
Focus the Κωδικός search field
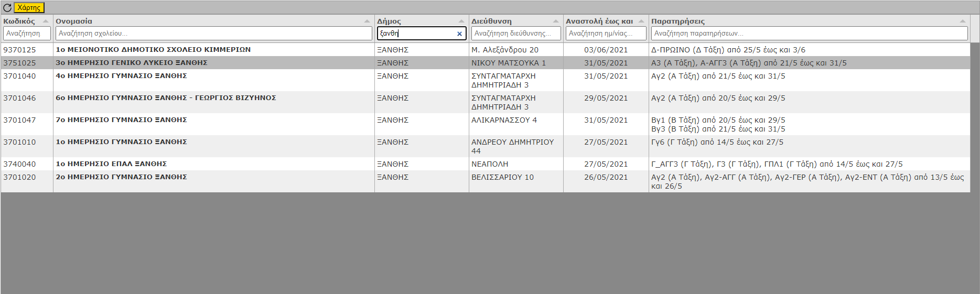pyautogui.click(x=27, y=33)
